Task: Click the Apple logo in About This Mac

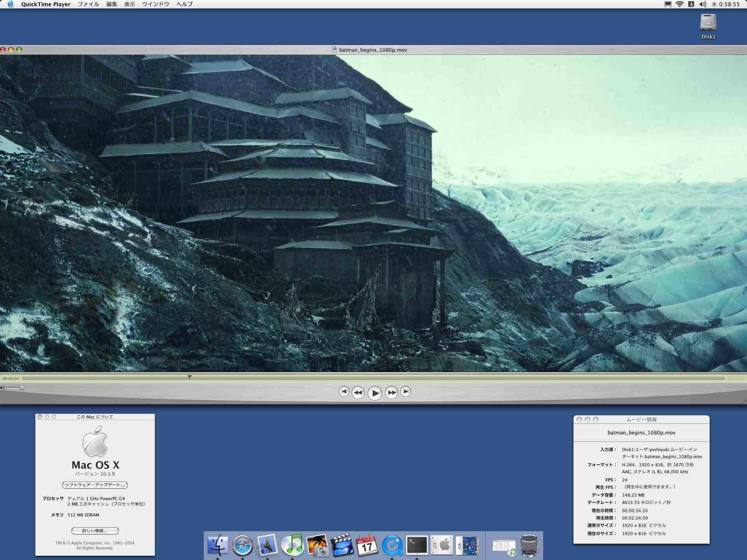Action: [x=95, y=441]
